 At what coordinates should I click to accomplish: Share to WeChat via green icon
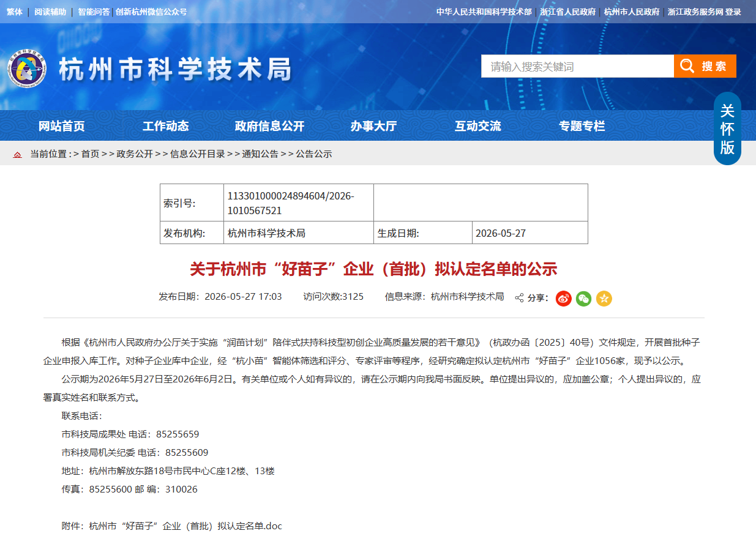pos(583,298)
